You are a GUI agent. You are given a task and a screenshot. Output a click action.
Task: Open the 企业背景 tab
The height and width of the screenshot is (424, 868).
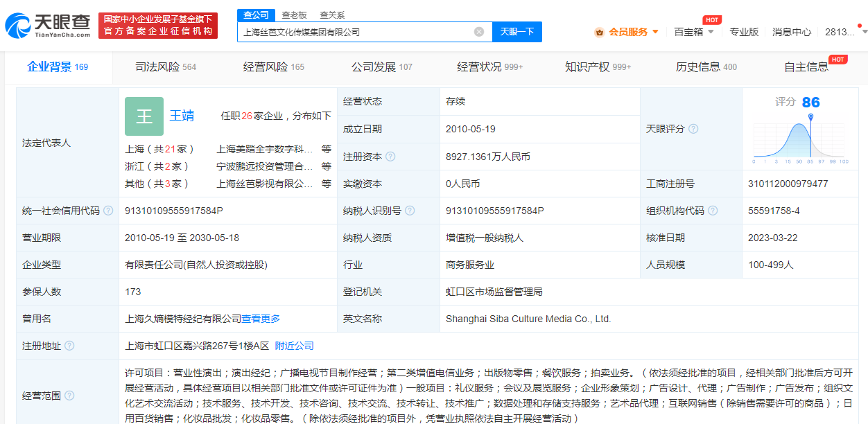click(58, 67)
